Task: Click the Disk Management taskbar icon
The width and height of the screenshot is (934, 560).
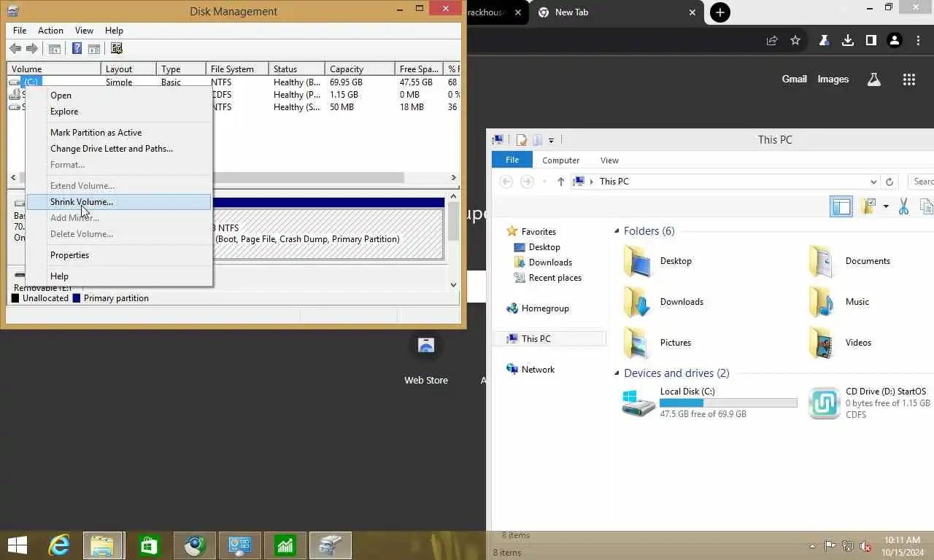Action: tap(331, 545)
